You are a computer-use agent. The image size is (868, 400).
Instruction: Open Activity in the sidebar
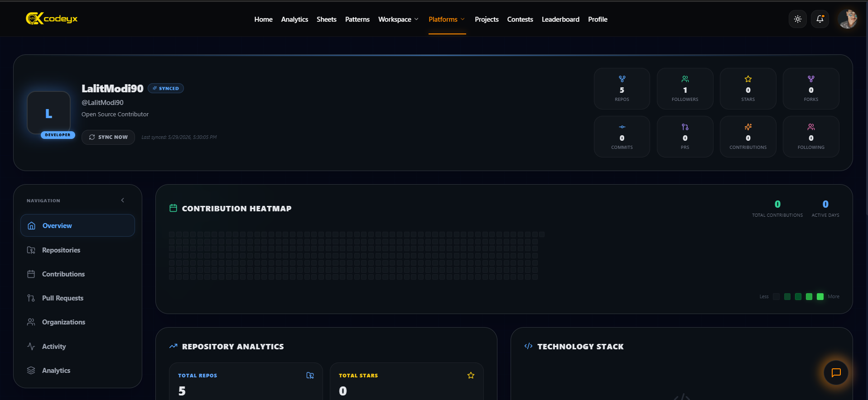pyautogui.click(x=77, y=346)
